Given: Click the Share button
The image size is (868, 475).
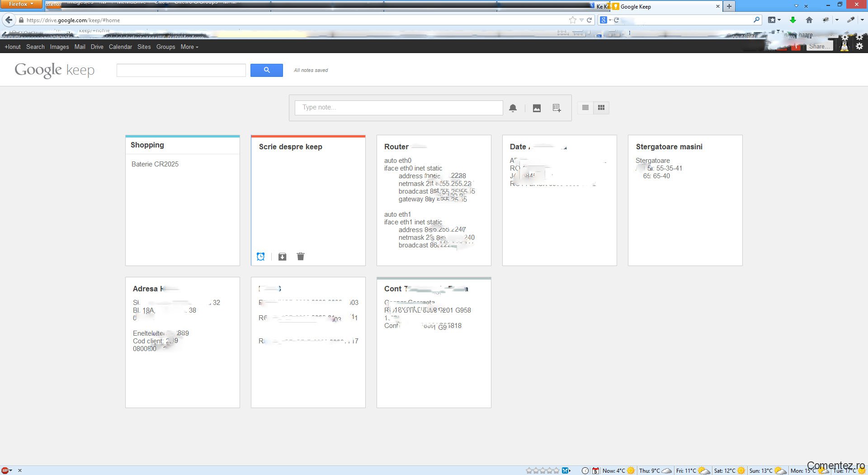Looking at the screenshot, I should pyautogui.click(x=819, y=46).
